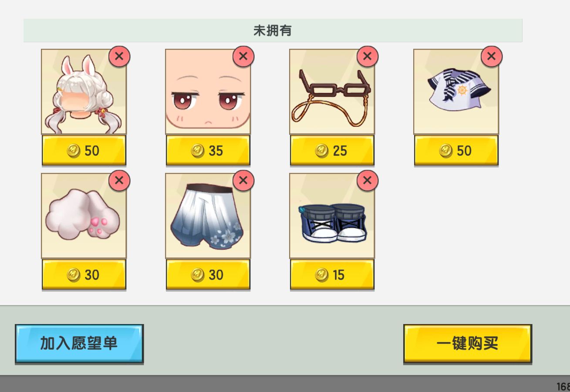Select the sleepy red-eyed face thumbnail
The image size is (570, 392).
tap(208, 91)
